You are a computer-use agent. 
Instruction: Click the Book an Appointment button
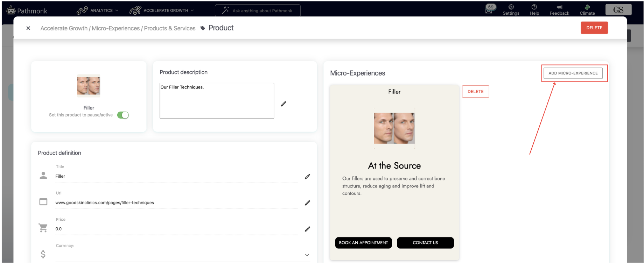click(x=363, y=243)
